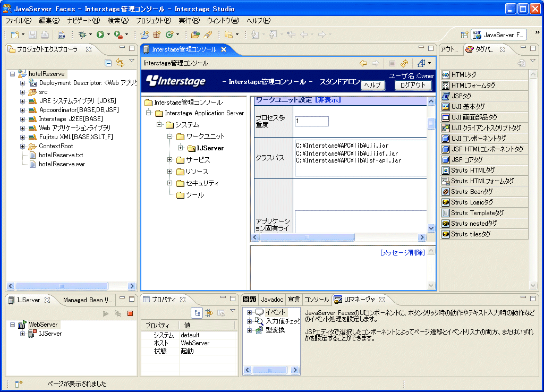Click the Open Perspective icon
This screenshot has height=392, width=544.
464,35
